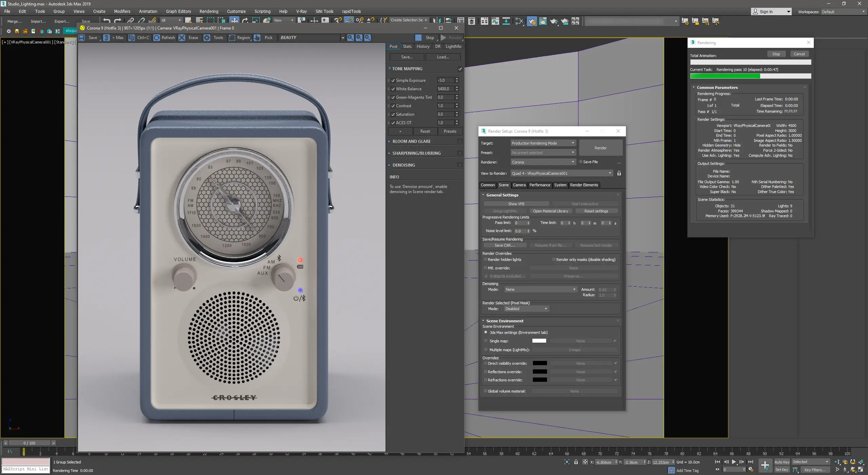Viewport: 868px width, 475px height.
Task: Toggle the selection lock icon in status bar
Action: pyautogui.click(x=576, y=462)
